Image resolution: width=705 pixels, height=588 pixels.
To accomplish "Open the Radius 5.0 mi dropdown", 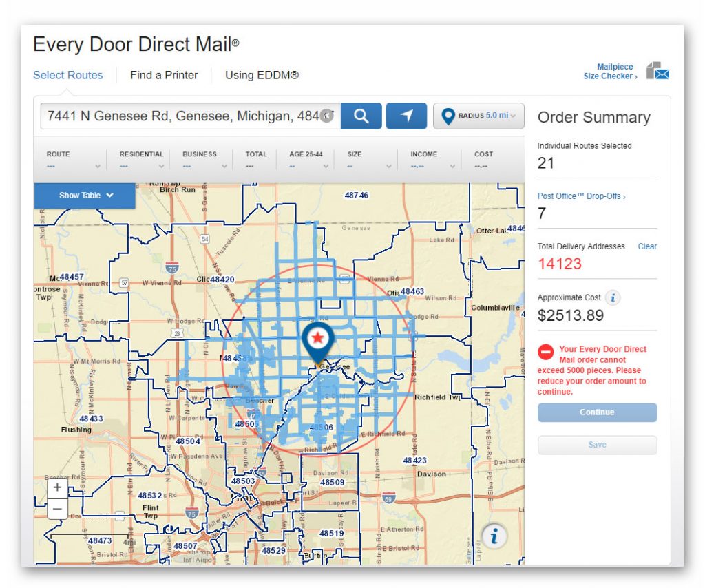I will pos(478,115).
